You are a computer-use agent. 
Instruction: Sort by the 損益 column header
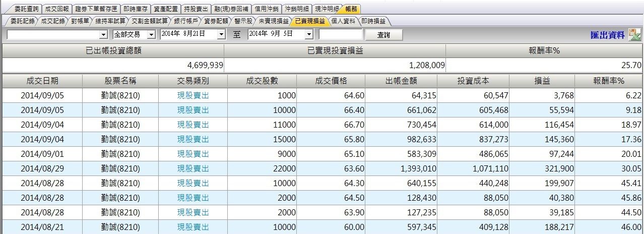coord(542,81)
